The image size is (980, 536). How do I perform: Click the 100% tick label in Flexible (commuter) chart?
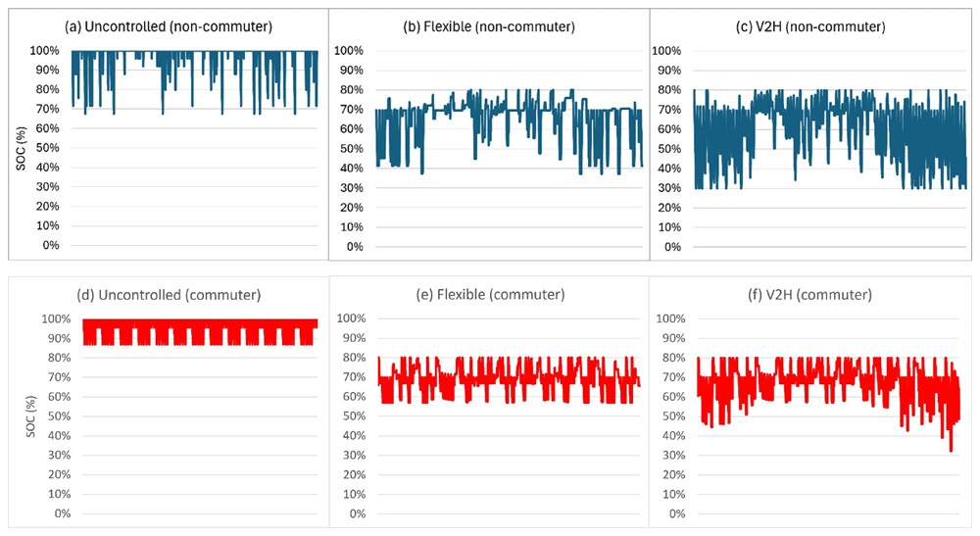pos(351,318)
